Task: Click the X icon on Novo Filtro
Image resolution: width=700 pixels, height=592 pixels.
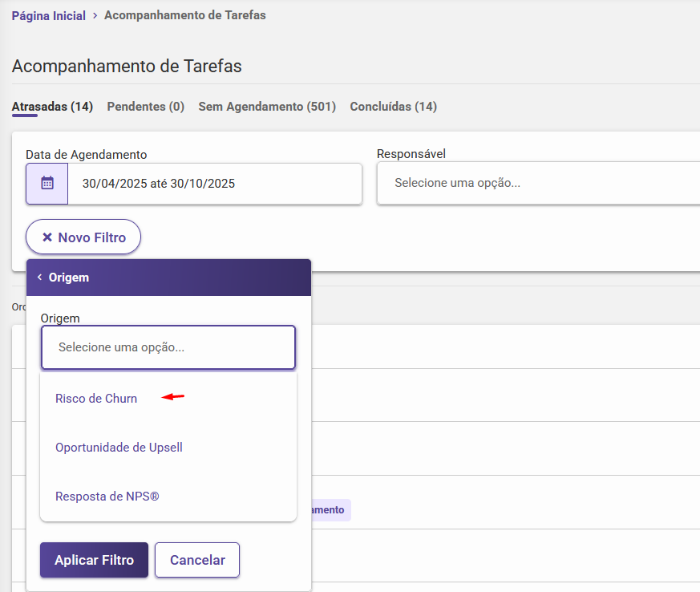Action: [x=47, y=237]
